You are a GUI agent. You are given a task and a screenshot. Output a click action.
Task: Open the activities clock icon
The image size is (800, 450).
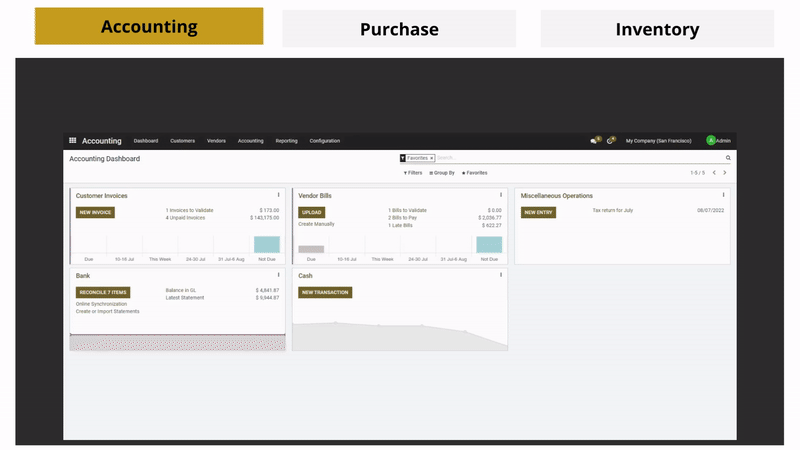pyautogui.click(x=610, y=141)
